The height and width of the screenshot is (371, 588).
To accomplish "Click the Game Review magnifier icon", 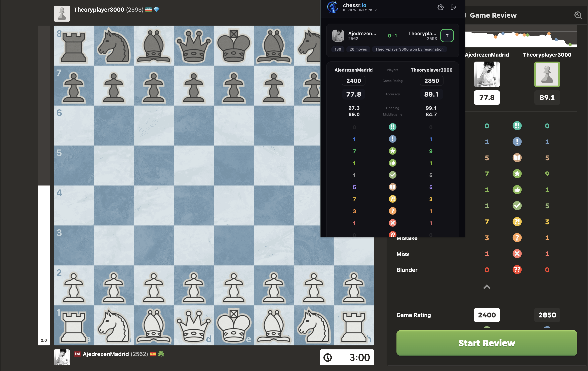I will (578, 15).
